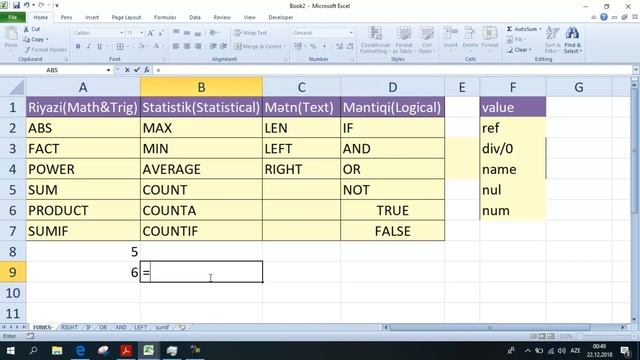
Task: Open File Explorer from the taskbar
Action: pyautogui.click(x=57, y=351)
